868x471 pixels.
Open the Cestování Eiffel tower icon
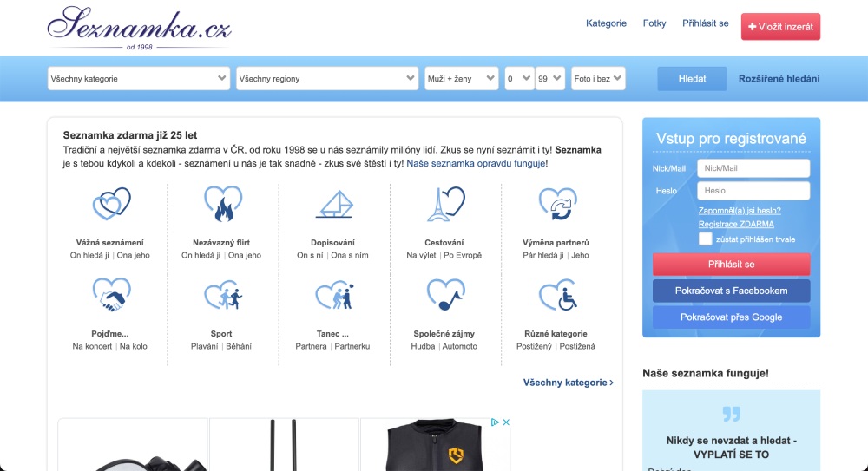[x=445, y=204]
